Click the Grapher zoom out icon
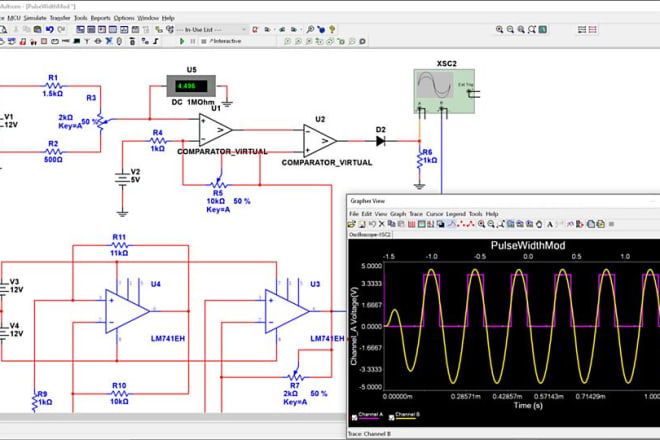 (490, 224)
